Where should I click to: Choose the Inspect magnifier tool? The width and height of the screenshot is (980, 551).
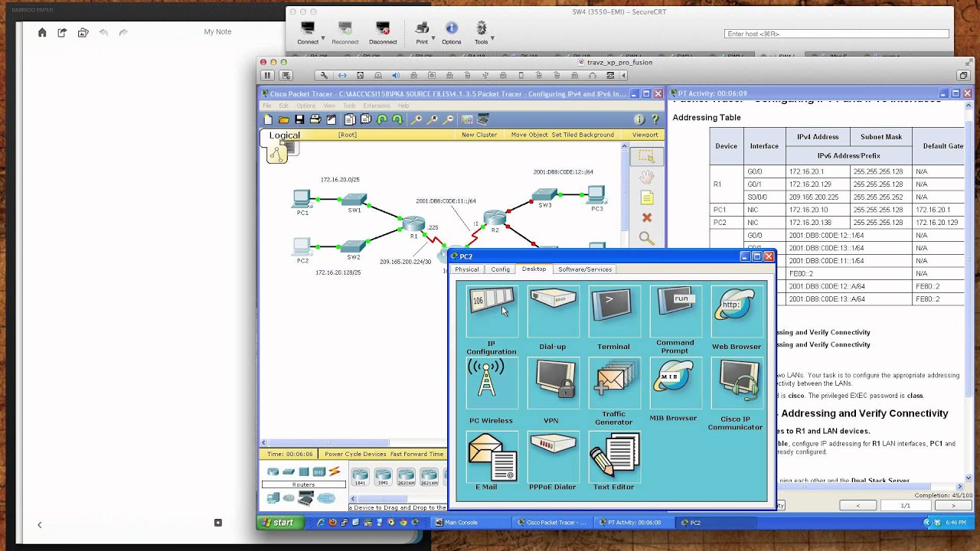click(647, 239)
